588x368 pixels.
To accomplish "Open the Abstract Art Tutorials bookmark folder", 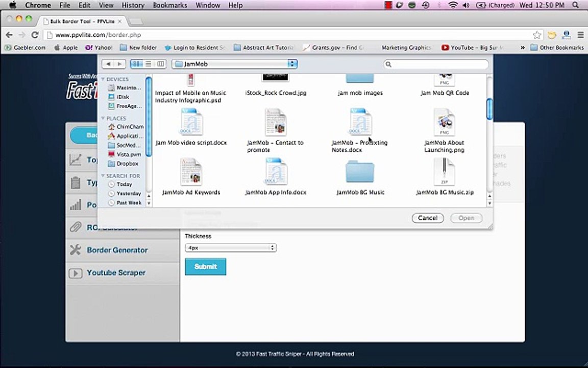I will [x=264, y=48].
